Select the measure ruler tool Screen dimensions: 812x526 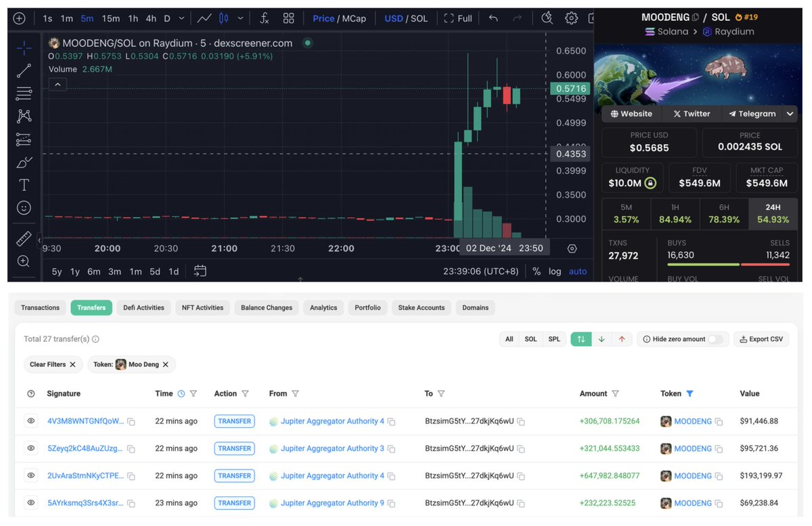click(x=23, y=238)
